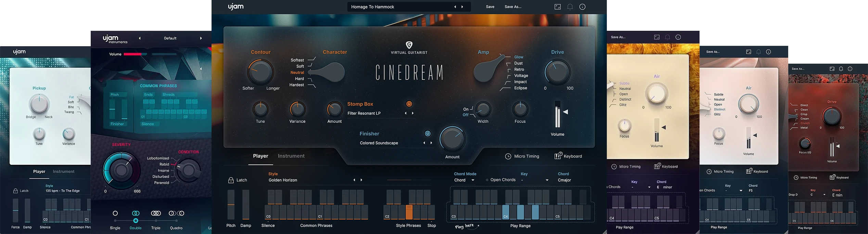Expand the Key dropdown beside Cmajor
The width and height of the screenshot is (868, 234).
coord(547,180)
